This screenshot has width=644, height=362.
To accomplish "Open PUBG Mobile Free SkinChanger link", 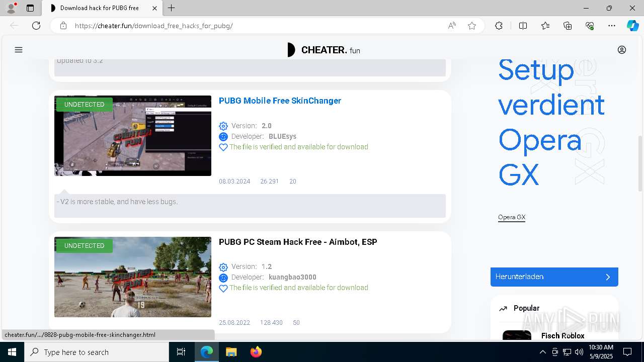I will coord(280,101).
